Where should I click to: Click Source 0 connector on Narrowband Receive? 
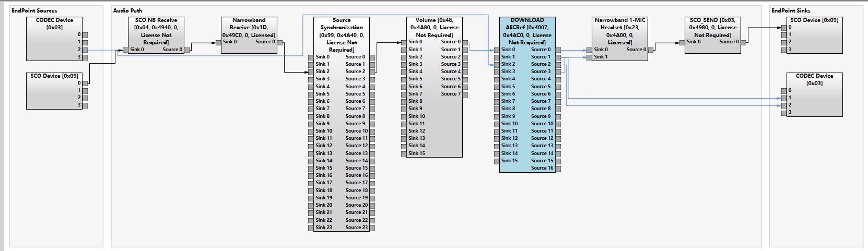tap(280, 43)
